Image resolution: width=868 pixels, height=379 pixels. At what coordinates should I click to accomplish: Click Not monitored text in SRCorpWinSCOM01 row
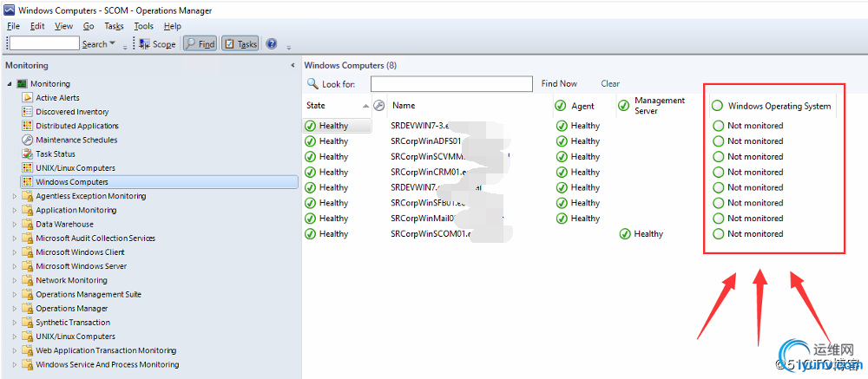tap(755, 234)
